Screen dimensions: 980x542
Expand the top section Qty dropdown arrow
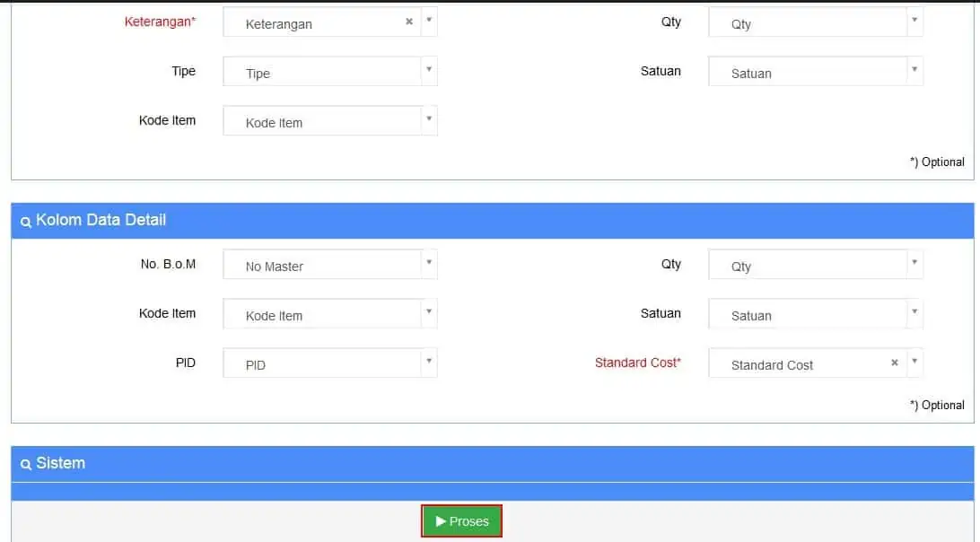[x=914, y=21]
